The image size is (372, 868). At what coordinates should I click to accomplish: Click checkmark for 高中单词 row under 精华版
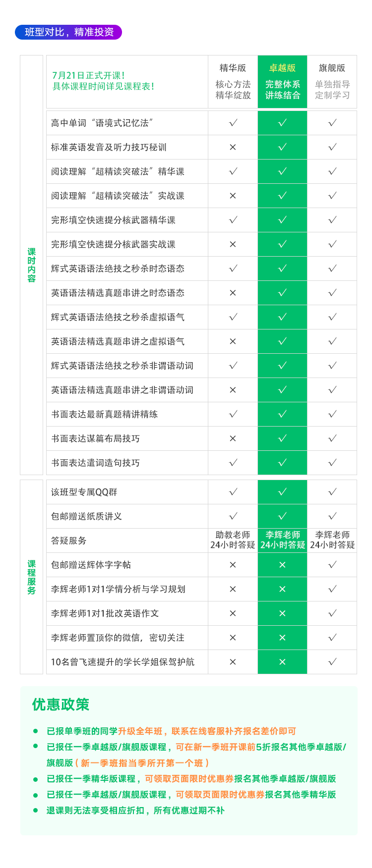coord(233,123)
